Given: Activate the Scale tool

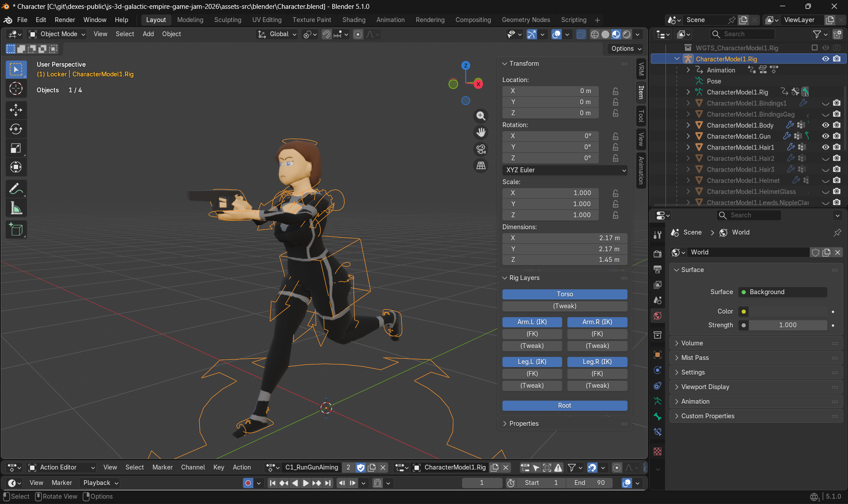Looking at the screenshot, I should click(16, 148).
